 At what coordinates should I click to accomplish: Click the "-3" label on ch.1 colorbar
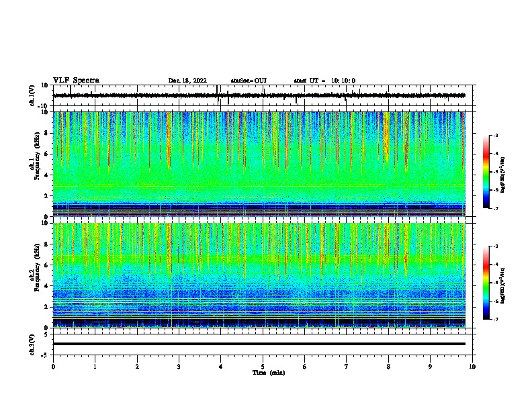tap(495, 135)
